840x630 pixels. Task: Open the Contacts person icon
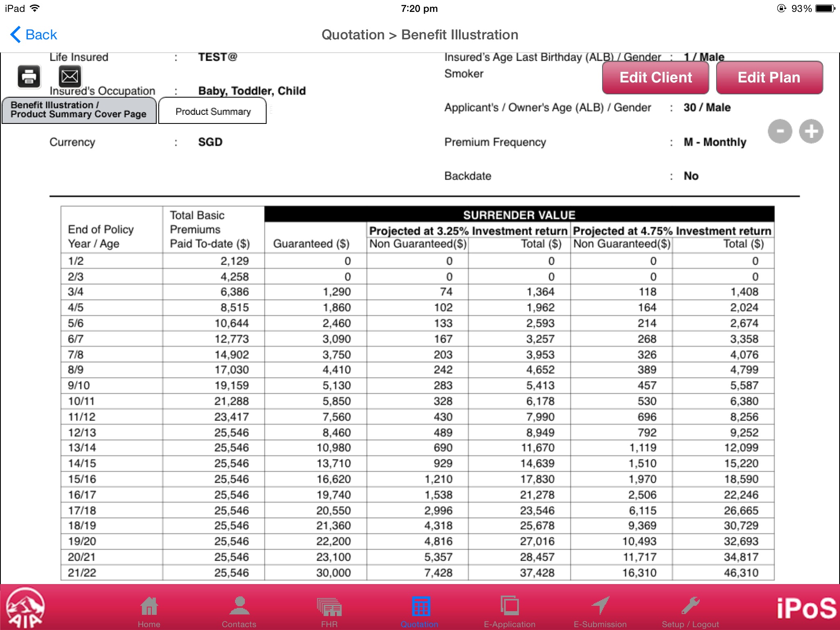pyautogui.click(x=239, y=607)
